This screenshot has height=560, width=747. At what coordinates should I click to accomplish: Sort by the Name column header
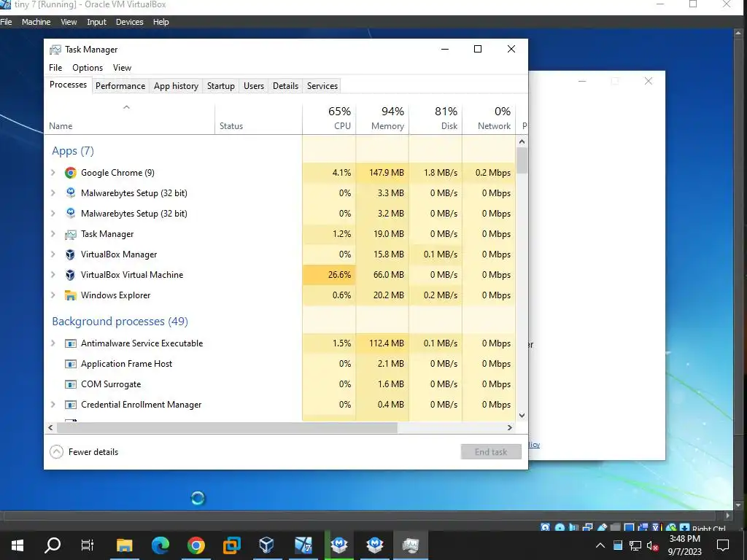point(130,118)
